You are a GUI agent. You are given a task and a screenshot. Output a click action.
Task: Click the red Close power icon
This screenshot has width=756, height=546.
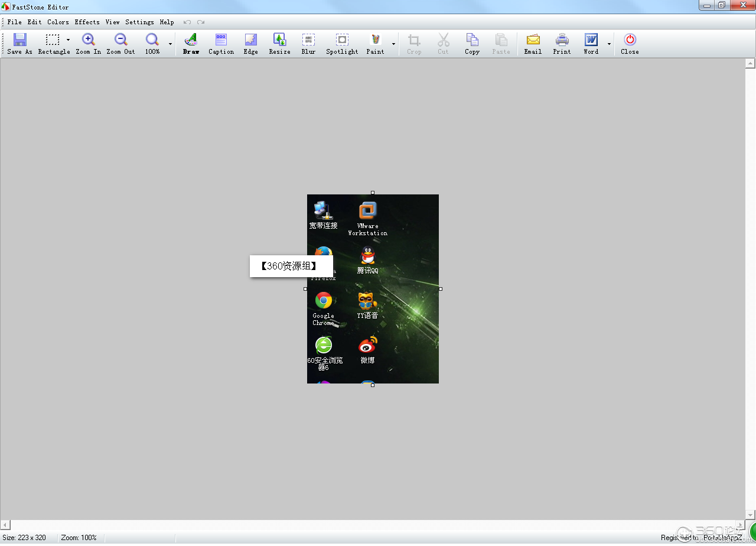tap(630, 40)
